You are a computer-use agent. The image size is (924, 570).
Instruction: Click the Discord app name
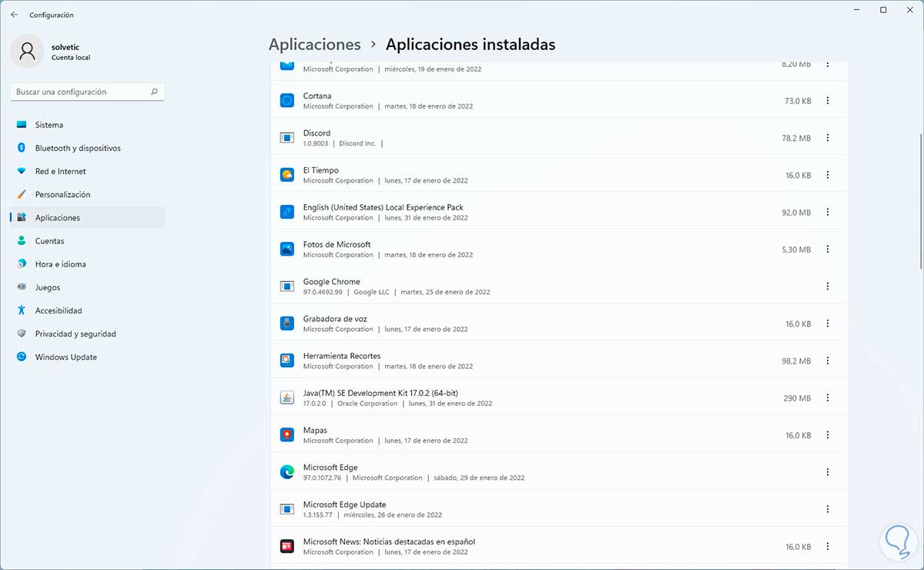coord(316,133)
